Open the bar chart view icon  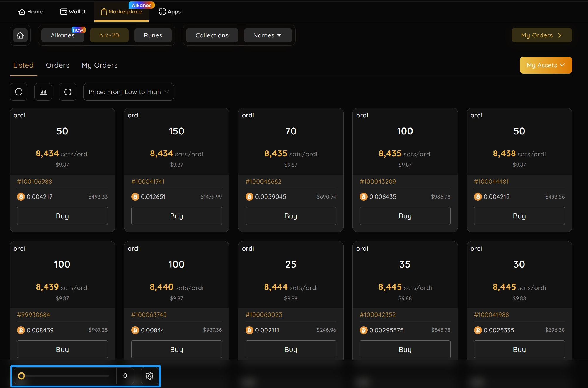click(43, 92)
